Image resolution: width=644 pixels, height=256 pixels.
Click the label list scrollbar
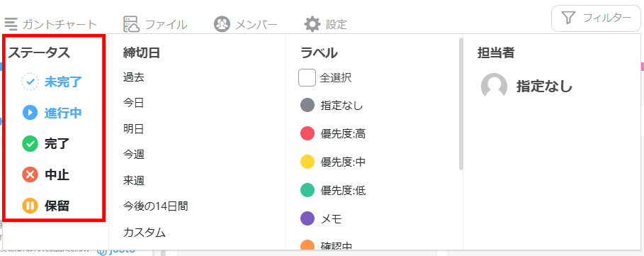[x=461, y=104]
